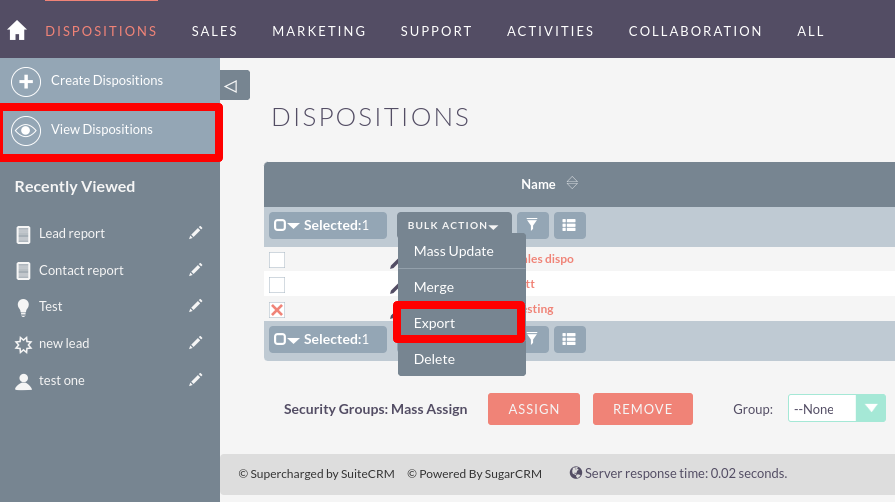
Task: Open the new lead recent item
Action: click(x=64, y=343)
